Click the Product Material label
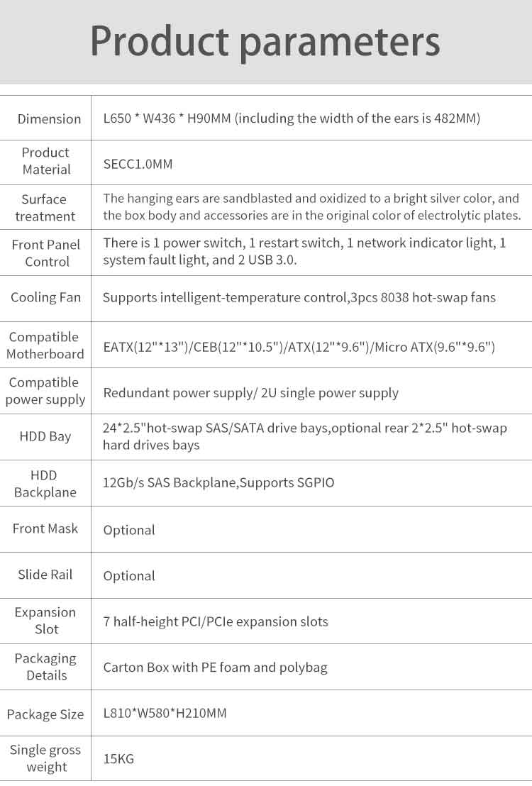The width and height of the screenshot is (532, 786). pos(46,161)
